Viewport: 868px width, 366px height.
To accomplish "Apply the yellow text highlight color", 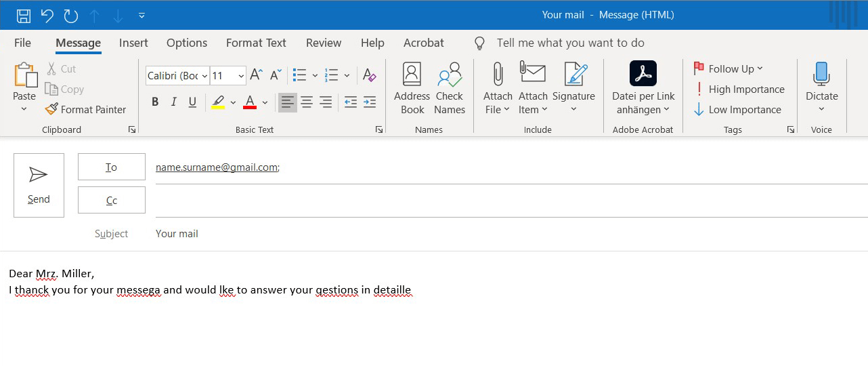I will click(x=218, y=102).
